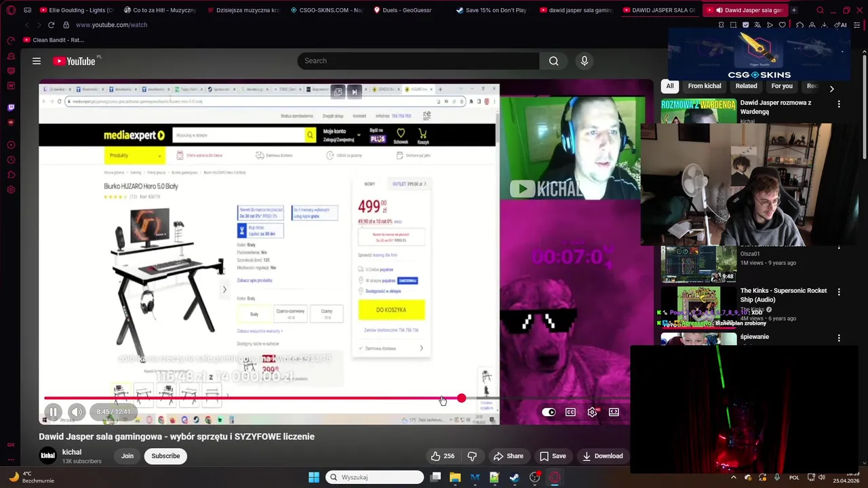Switch the POL keyboard language indicator
The height and width of the screenshot is (488, 868).
click(x=794, y=477)
